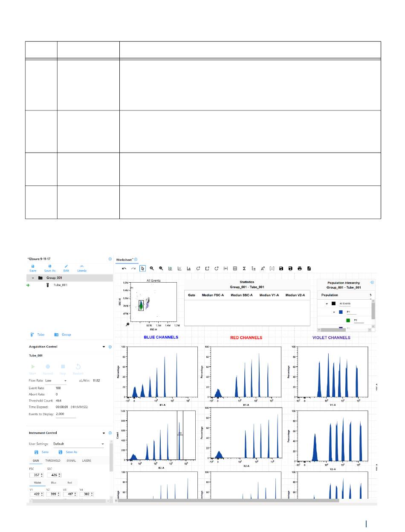The image size is (405, 532).
Task: Add a new Group
Action: pyautogui.click(x=63, y=335)
